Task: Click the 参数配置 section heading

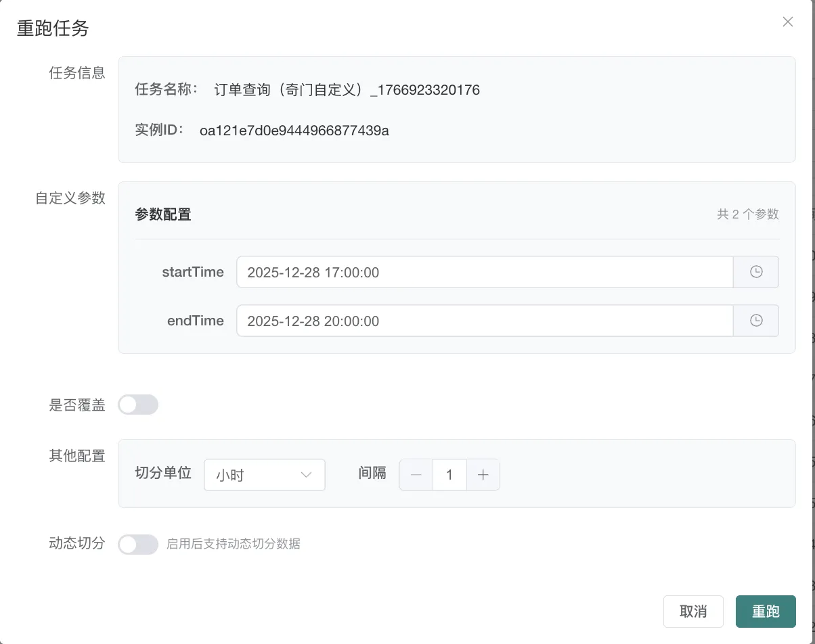Action: [163, 214]
